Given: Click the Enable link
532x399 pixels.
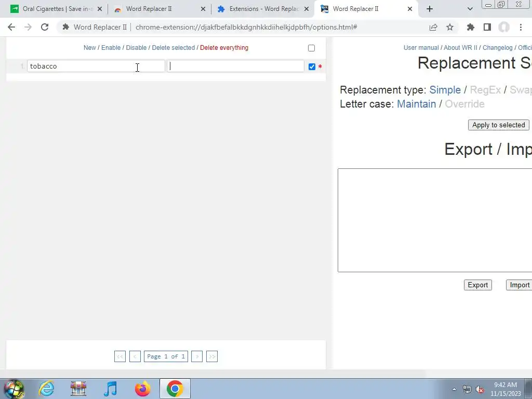Looking at the screenshot, I should pos(111,48).
